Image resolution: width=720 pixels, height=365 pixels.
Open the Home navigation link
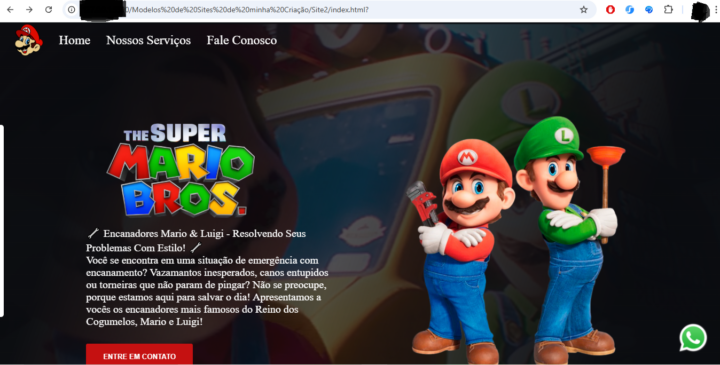point(74,40)
